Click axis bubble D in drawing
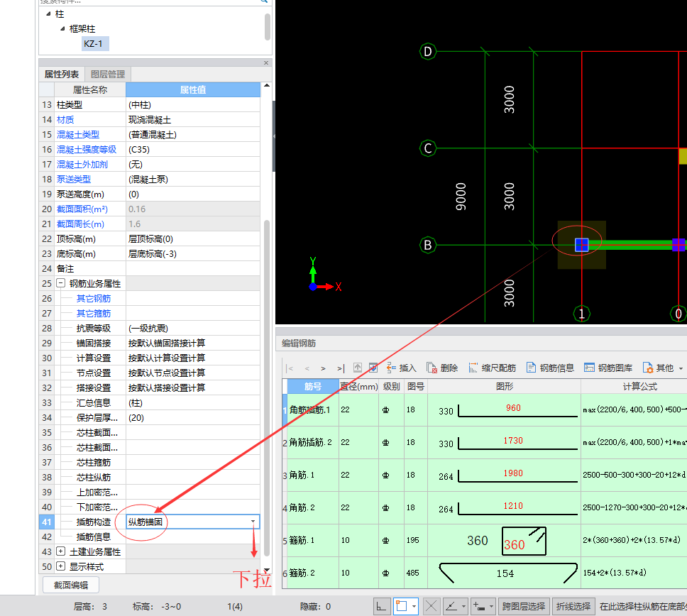687x616 pixels. point(428,52)
